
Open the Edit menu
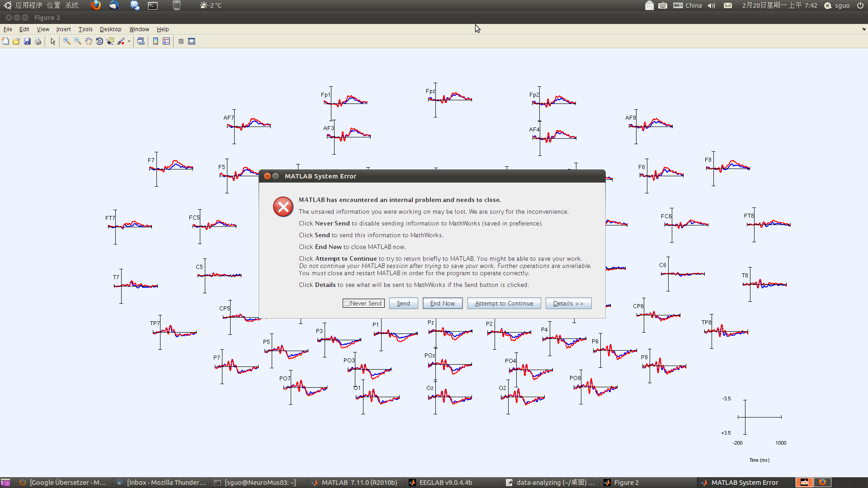pyautogui.click(x=24, y=29)
